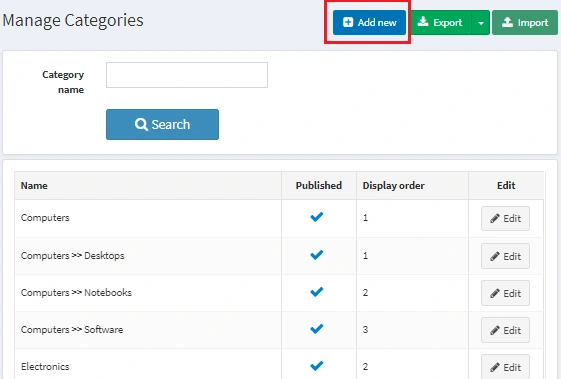Click the Export button
The image size is (561, 379).
[x=440, y=23]
